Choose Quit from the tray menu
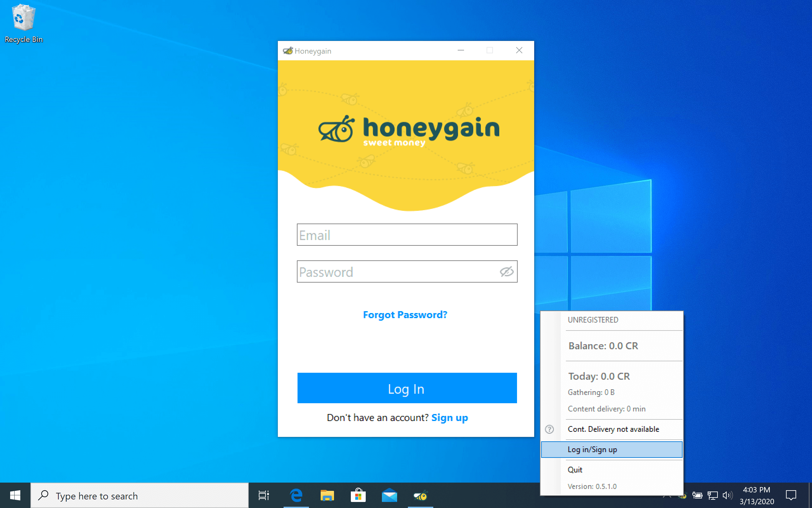The image size is (812, 508). 575,470
